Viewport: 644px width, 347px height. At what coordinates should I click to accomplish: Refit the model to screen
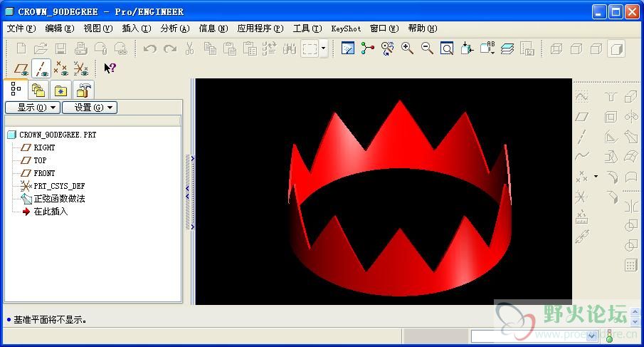click(x=446, y=48)
